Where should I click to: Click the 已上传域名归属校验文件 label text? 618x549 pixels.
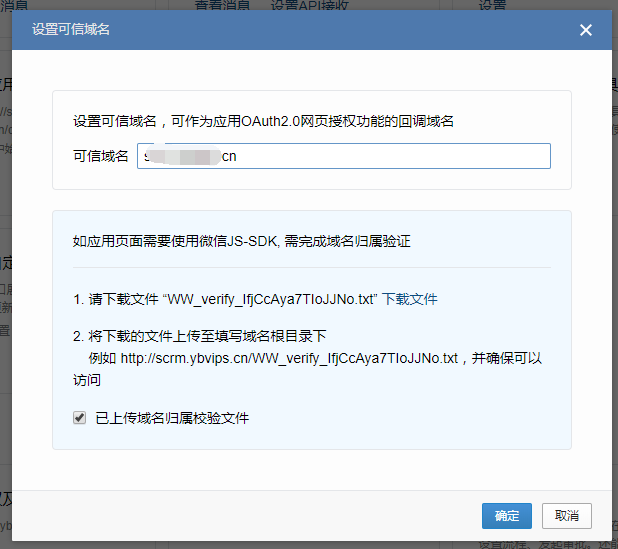click(172, 418)
